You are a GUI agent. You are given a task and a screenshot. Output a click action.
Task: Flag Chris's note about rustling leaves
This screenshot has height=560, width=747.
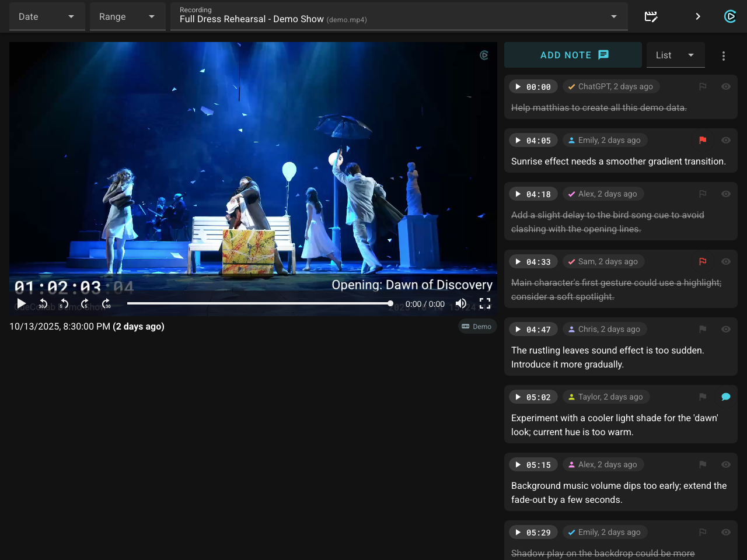click(702, 329)
